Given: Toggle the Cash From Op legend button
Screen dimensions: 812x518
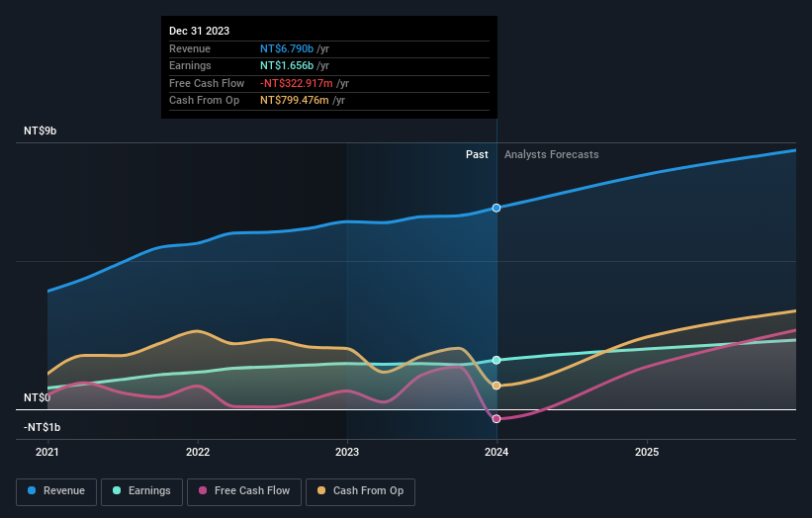Looking at the screenshot, I should (x=360, y=491).
